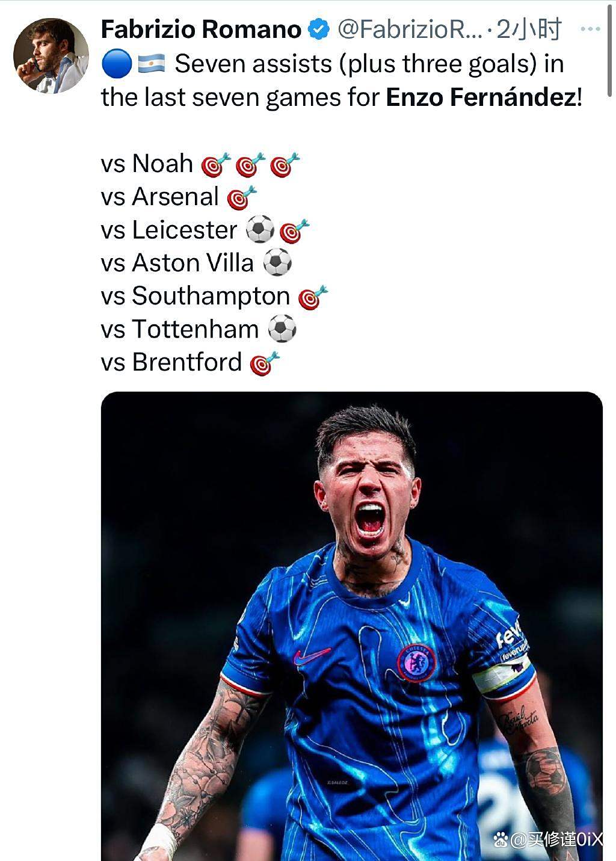
Task: Click the 2小时 timestamp
Action: click(529, 29)
